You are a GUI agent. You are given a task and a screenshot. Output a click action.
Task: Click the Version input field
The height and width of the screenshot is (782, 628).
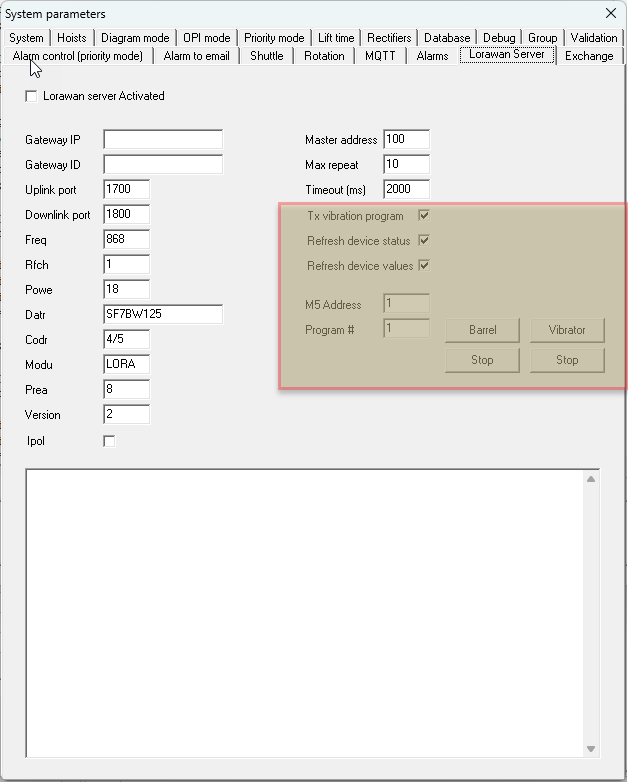[x=127, y=414]
